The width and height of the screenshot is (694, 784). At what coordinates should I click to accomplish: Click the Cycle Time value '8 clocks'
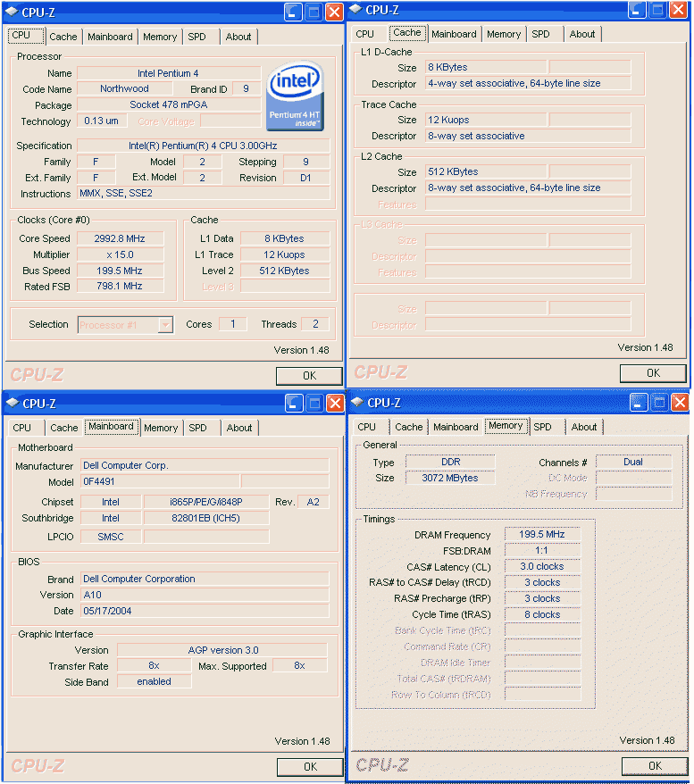tap(542, 614)
